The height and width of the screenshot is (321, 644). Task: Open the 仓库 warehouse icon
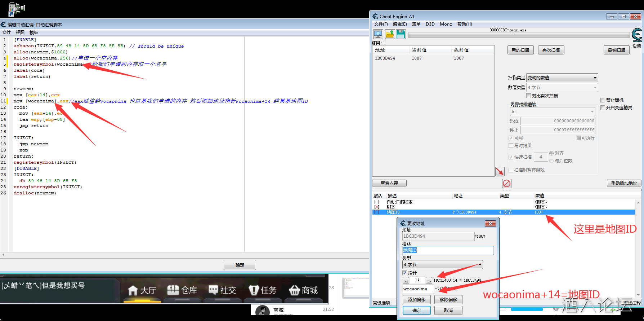173,290
